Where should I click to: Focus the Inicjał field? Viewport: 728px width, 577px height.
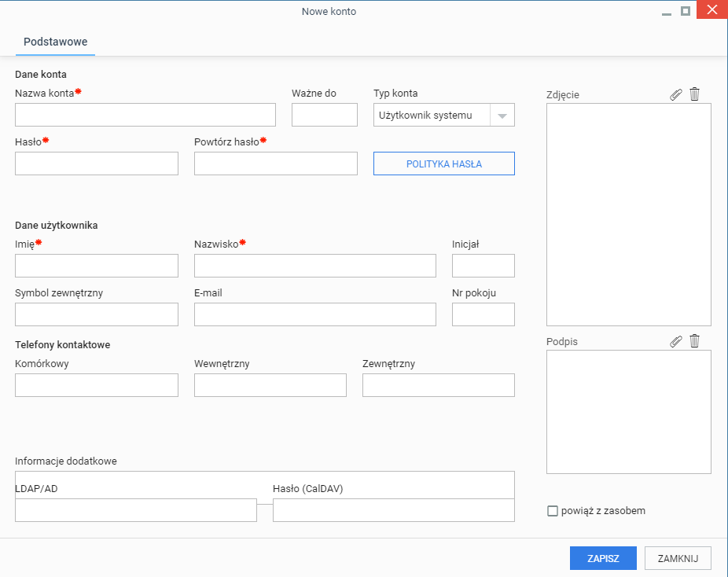click(x=483, y=266)
